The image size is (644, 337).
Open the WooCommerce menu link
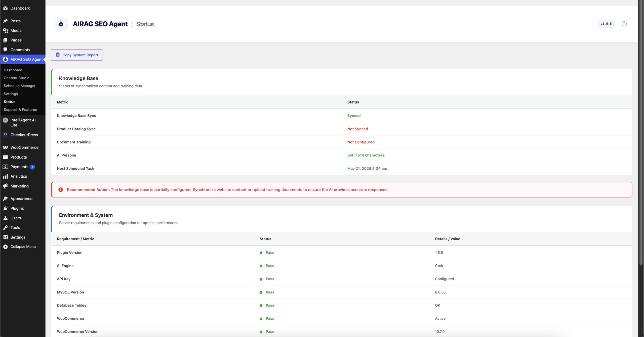[x=24, y=148]
